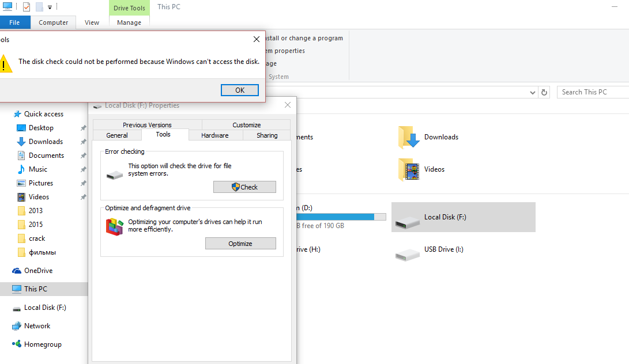Open the crack folder in sidebar
The height and width of the screenshot is (364, 629).
[36, 238]
